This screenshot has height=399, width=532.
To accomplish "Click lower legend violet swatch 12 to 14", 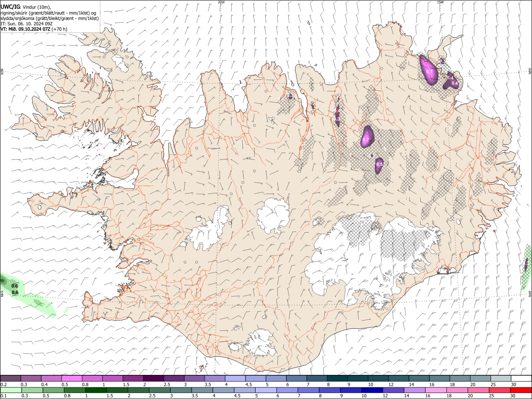I will coord(393,390).
